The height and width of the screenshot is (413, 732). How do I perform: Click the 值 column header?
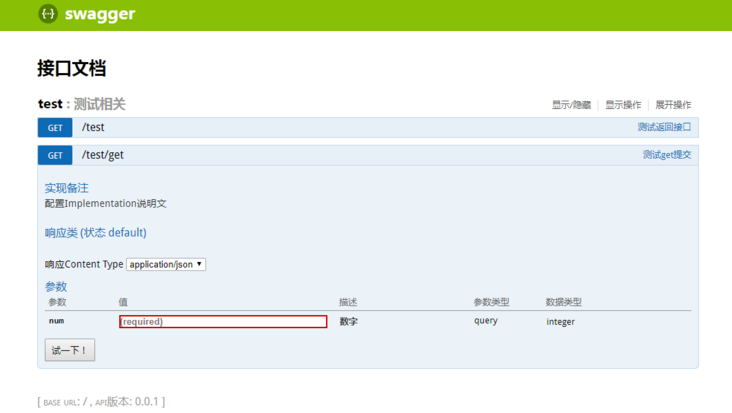coord(123,302)
